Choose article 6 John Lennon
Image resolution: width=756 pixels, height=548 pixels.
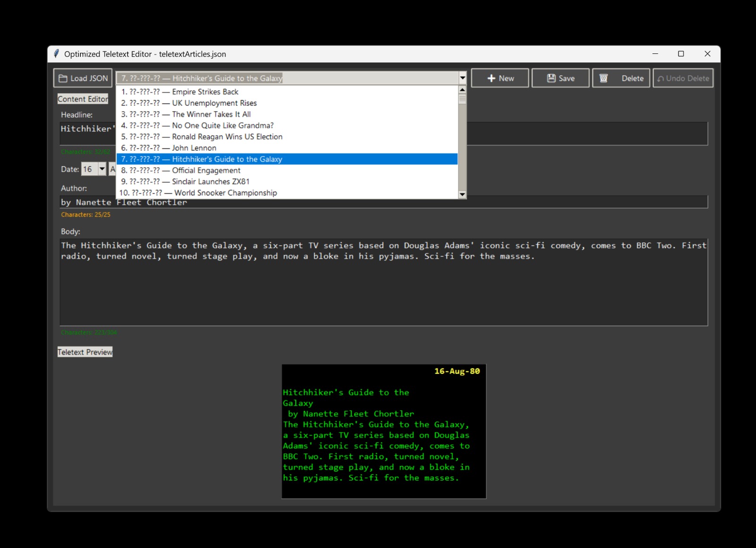(x=287, y=148)
